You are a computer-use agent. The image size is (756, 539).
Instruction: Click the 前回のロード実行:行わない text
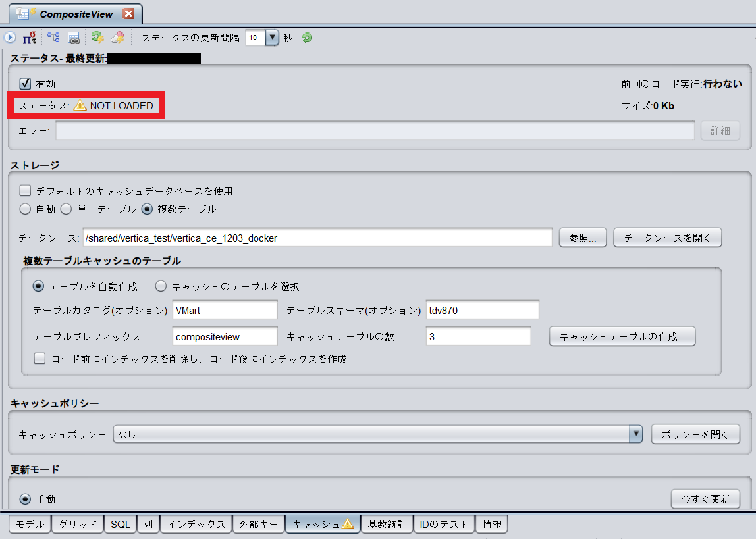pyautogui.click(x=682, y=84)
